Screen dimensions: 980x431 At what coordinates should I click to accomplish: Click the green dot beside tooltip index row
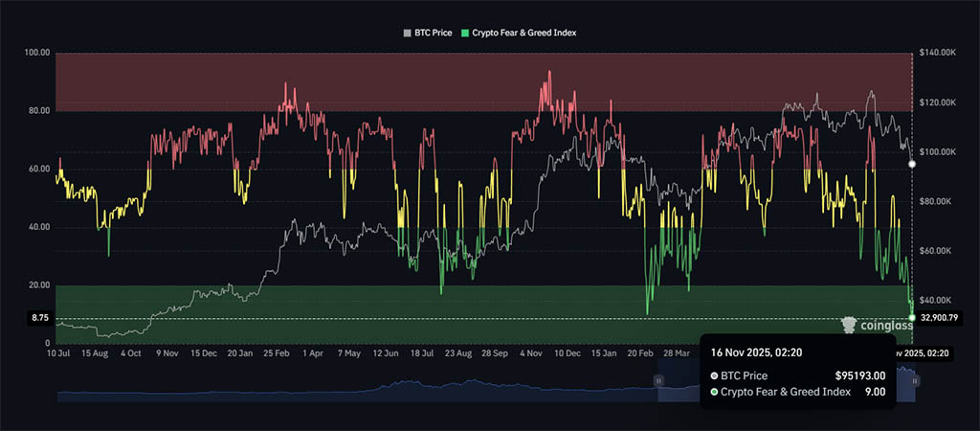coord(716,392)
